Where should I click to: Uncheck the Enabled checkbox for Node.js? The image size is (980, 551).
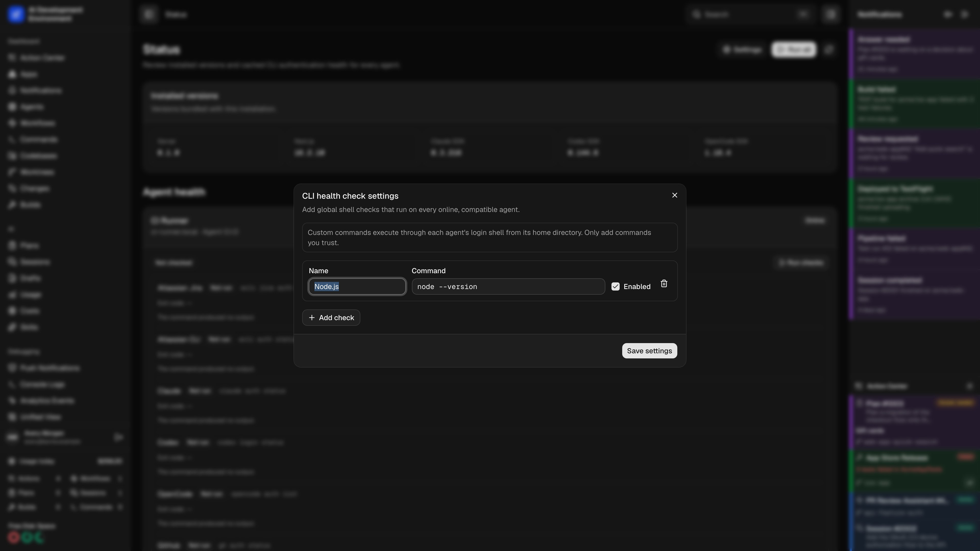(615, 286)
